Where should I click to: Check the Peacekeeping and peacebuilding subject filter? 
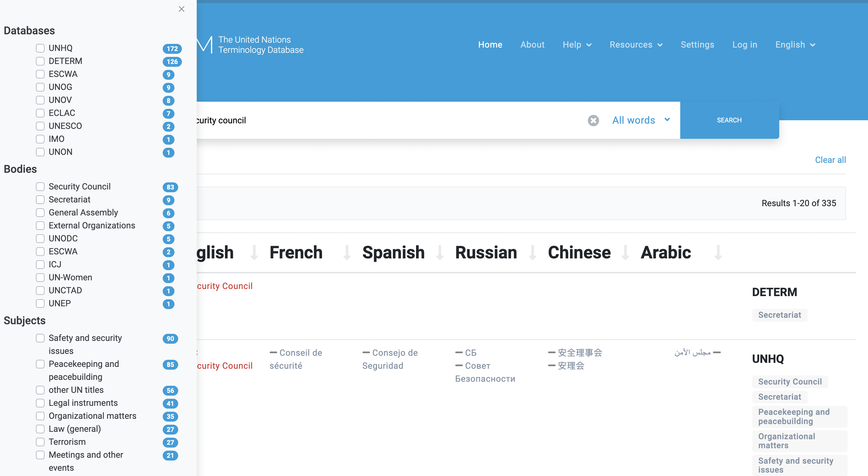click(40, 364)
